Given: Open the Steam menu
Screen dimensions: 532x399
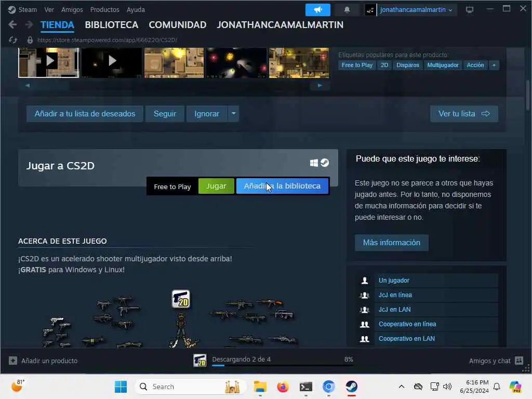Looking at the screenshot, I should click(28, 9).
